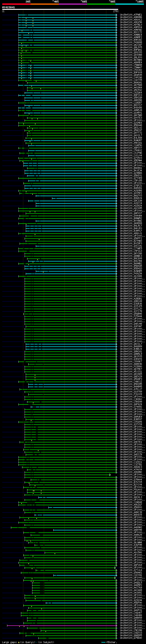
Task: Select the UniRef100_A9UDN0 label
Action: (x=131, y=472)
